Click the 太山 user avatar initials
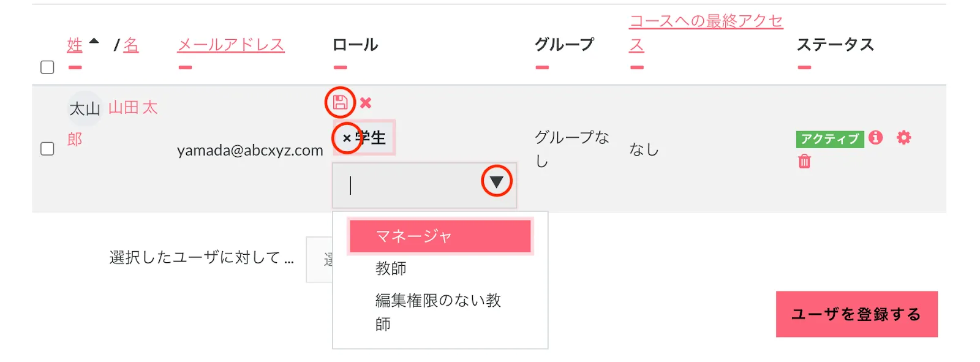980x362 pixels. (84, 109)
